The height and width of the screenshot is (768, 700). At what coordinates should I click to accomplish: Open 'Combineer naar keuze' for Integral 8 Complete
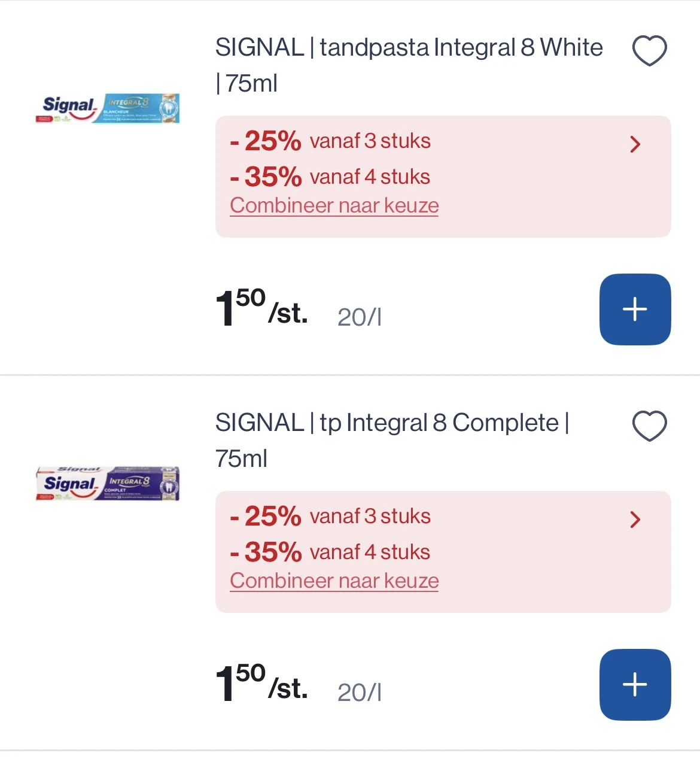click(x=334, y=581)
